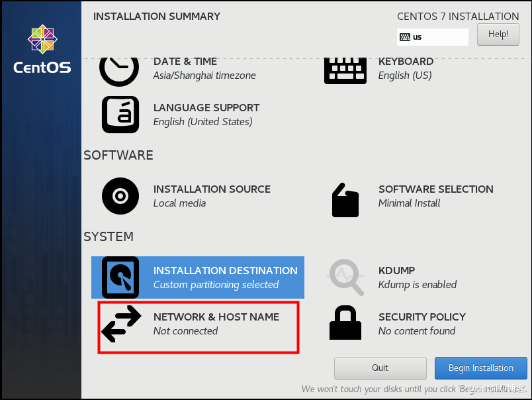Open the Software Selection package icon

coord(345,200)
